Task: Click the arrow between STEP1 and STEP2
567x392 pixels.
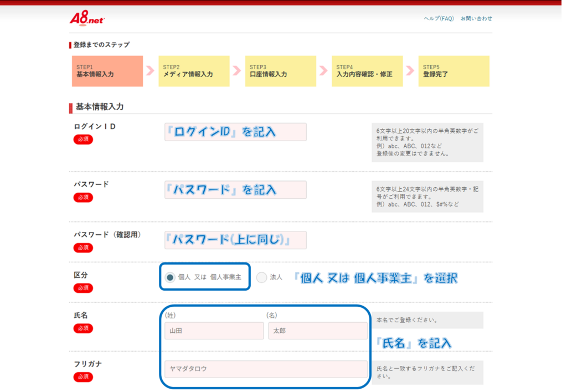Action: tap(150, 71)
